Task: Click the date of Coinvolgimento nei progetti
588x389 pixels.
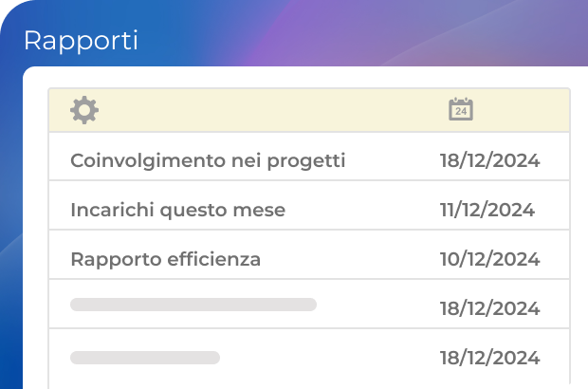Action: pos(489,160)
